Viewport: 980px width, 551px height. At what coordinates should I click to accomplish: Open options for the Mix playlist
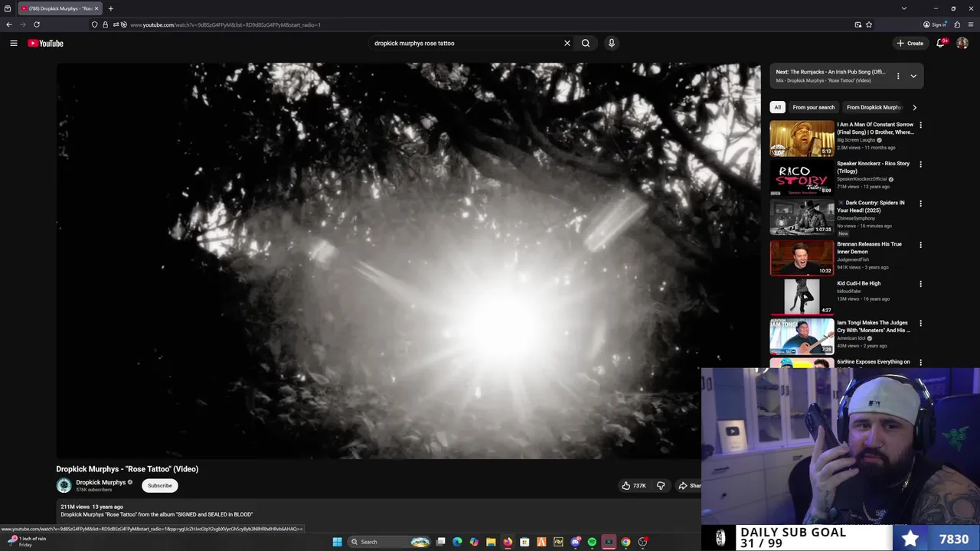tap(898, 76)
